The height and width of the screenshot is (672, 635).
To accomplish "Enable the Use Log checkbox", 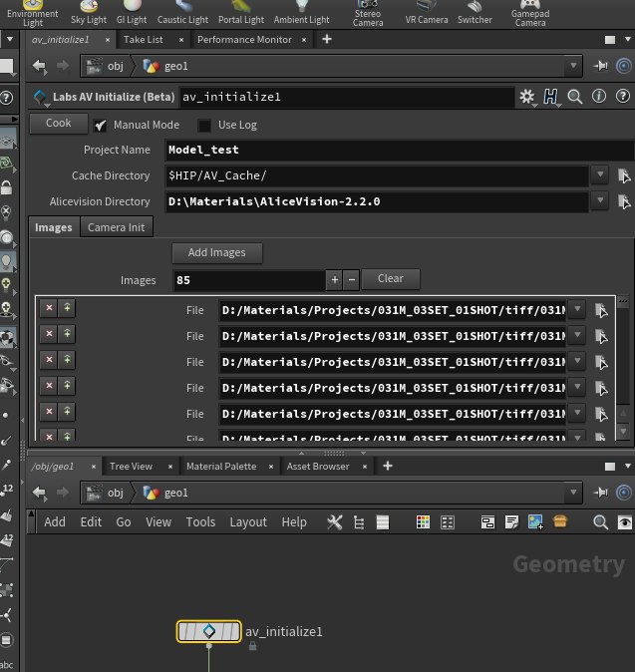I will (x=204, y=126).
